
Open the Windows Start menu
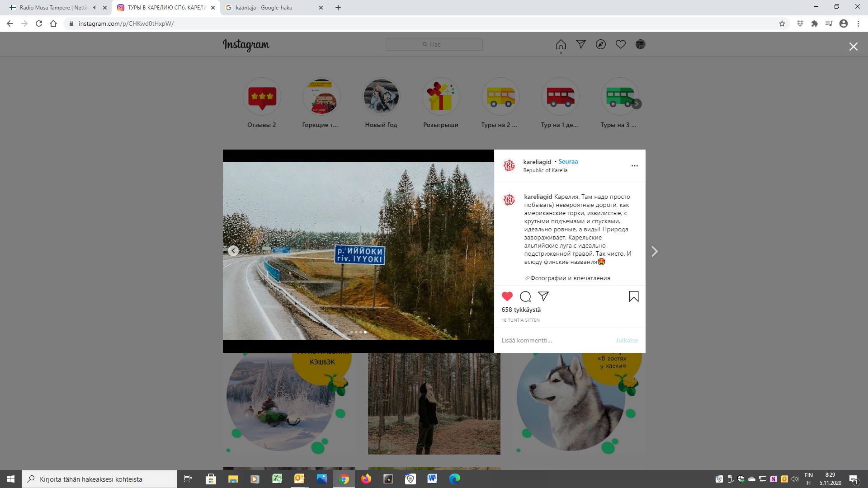(11, 479)
